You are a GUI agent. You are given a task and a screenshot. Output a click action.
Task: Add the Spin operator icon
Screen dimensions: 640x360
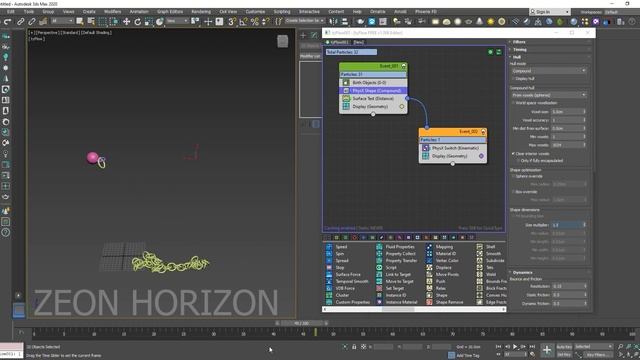(329, 254)
